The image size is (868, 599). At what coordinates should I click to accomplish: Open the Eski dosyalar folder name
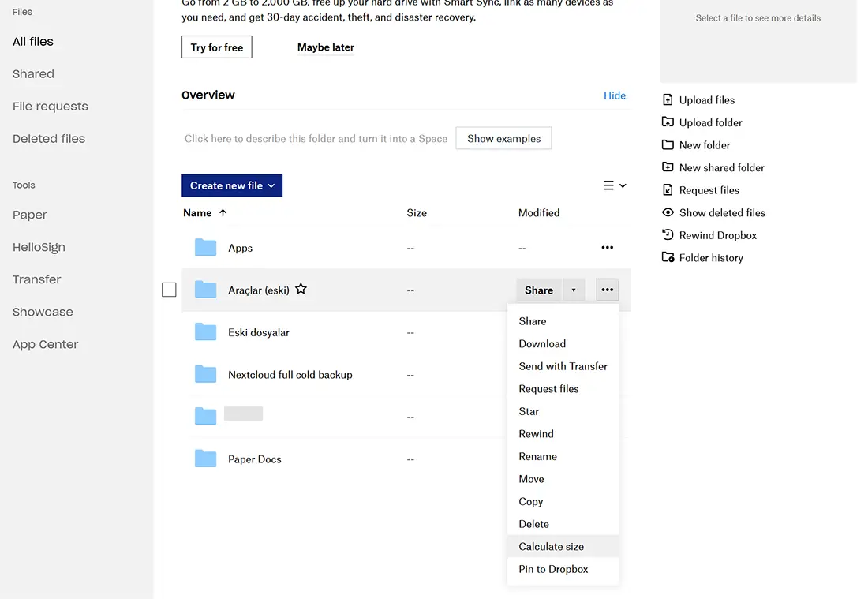(259, 332)
